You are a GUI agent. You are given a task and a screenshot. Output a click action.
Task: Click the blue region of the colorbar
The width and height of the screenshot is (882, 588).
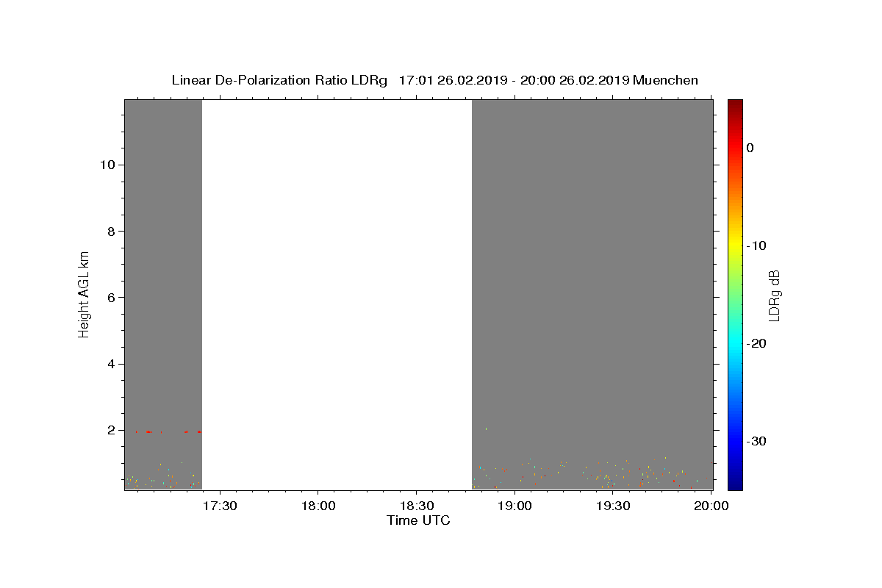click(x=735, y=441)
